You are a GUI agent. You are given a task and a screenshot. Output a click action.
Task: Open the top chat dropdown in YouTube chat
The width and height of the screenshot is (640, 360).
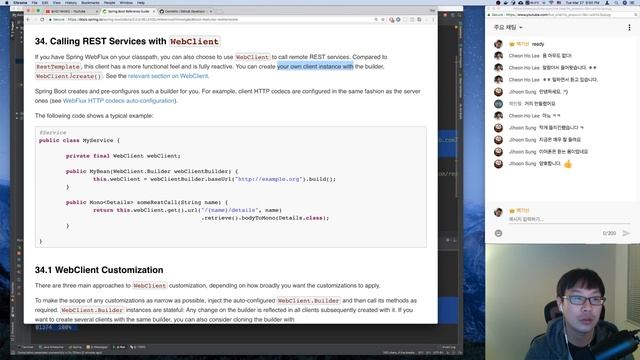(x=508, y=27)
